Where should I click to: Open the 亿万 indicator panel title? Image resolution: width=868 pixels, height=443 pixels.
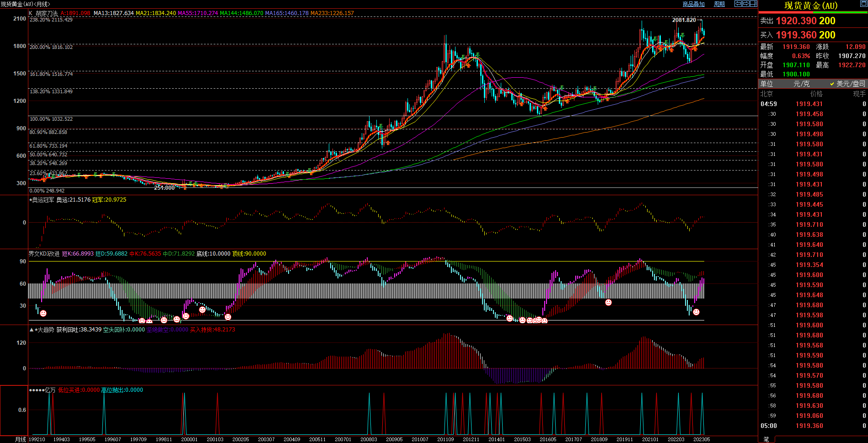[50, 390]
